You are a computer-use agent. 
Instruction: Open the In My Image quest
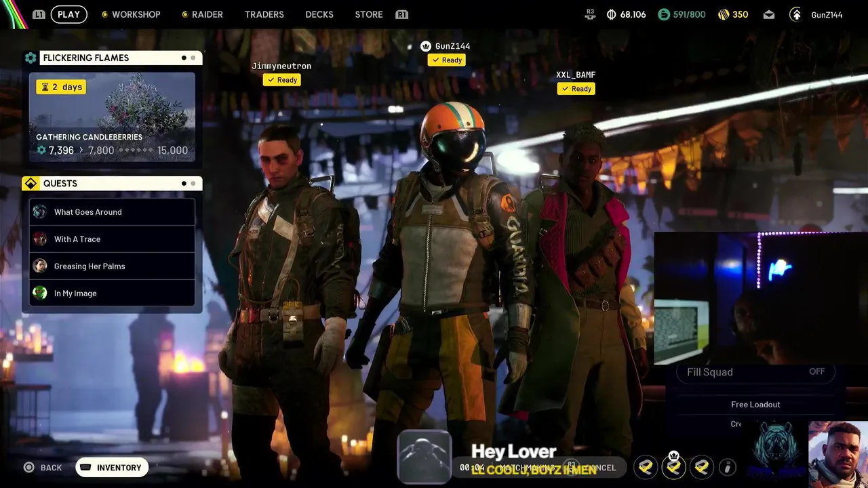(x=112, y=293)
